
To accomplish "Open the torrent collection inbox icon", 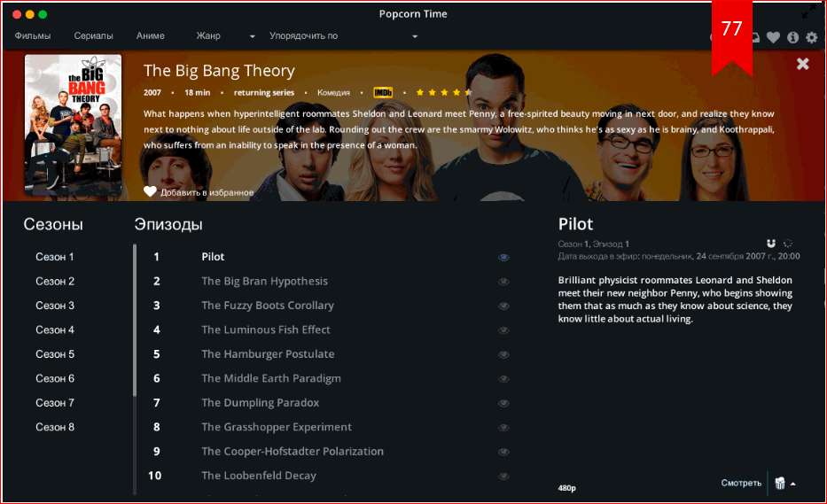I will click(756, 37).
